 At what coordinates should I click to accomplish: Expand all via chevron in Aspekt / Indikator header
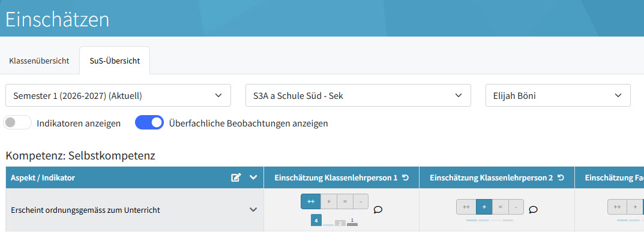[253, 177]
